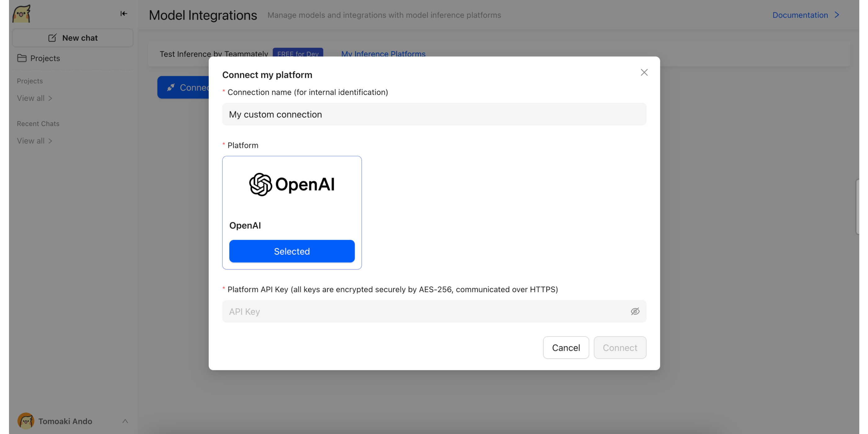This screenshot has height=434, width=868.
Task: Cancel the platform connection dialog
Action: coord(566,348)
